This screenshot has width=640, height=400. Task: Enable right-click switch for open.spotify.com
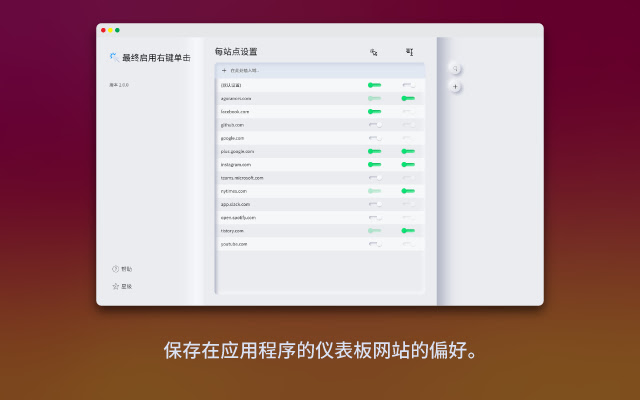coord(375,218)
